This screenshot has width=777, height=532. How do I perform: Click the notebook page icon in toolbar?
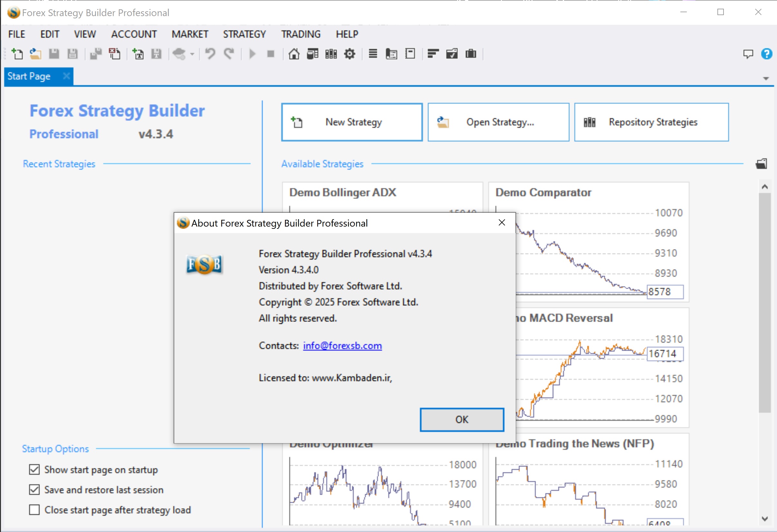pos(410,54)
